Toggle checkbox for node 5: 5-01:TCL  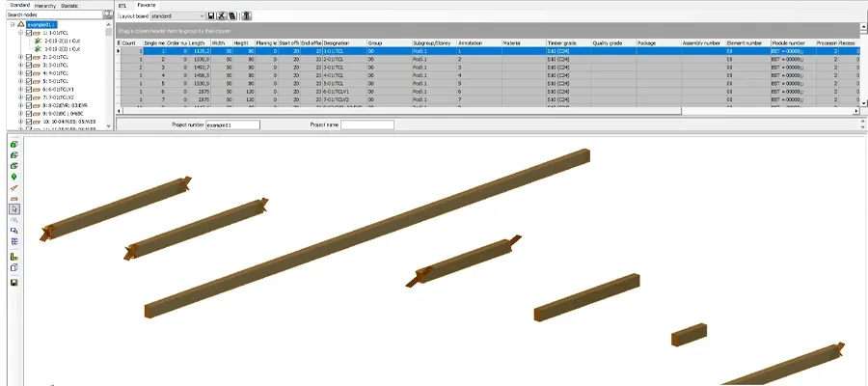pos(29,81)
